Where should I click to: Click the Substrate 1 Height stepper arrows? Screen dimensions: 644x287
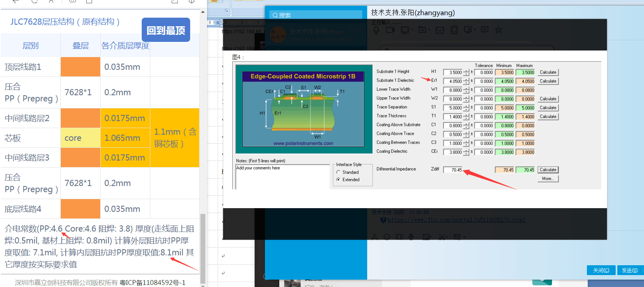pyautogui.click(x=466, y=72)
